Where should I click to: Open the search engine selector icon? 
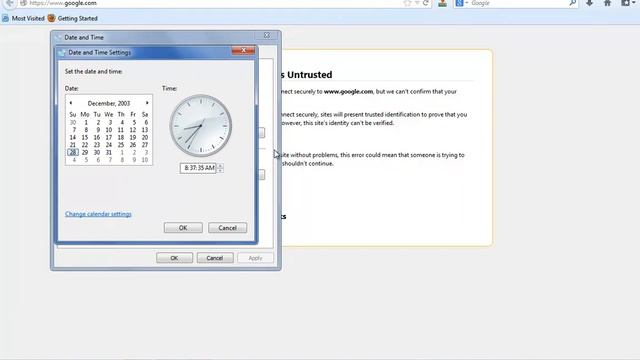tap(461, 3)
